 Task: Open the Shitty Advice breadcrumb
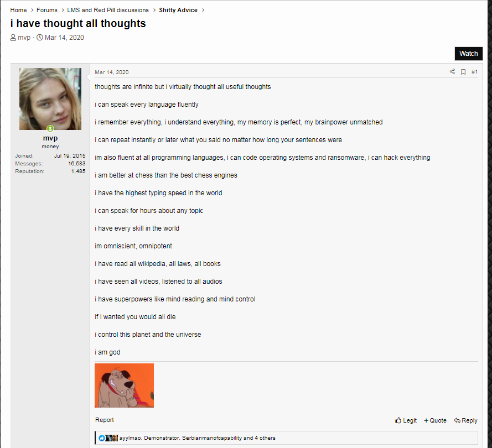click(x=178, y=10)
